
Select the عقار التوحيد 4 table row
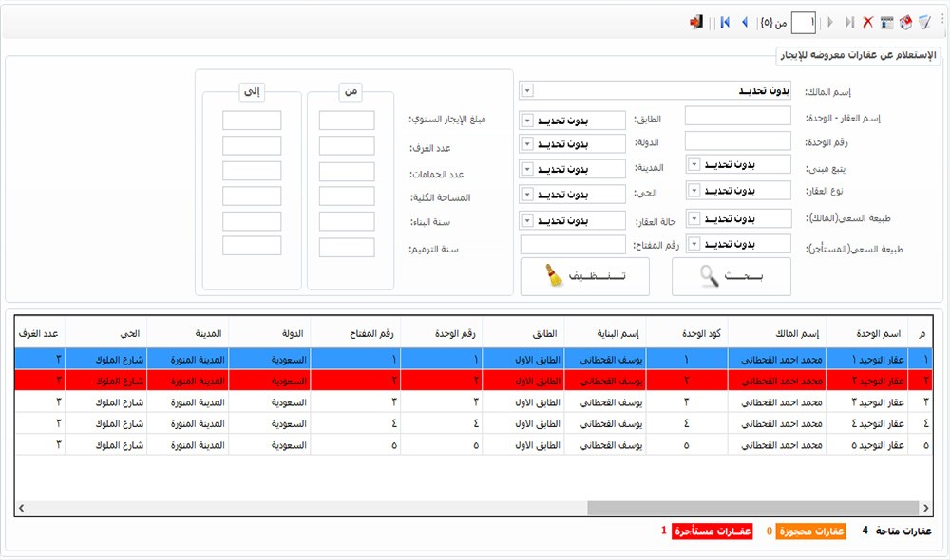pos(475,423)
